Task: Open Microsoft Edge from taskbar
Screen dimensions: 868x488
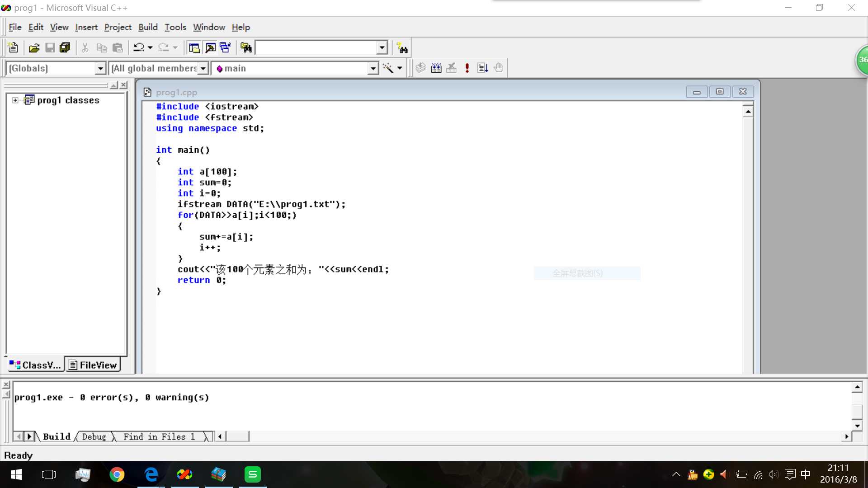Action: [151, 474]
